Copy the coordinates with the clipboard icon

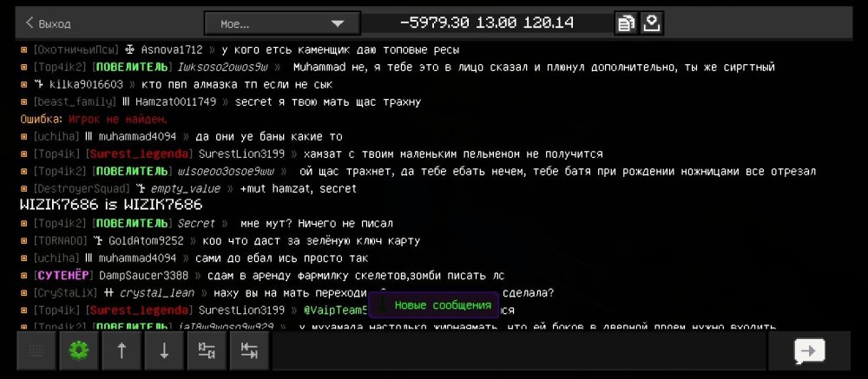pyautogui.click(x=626, y=23)
